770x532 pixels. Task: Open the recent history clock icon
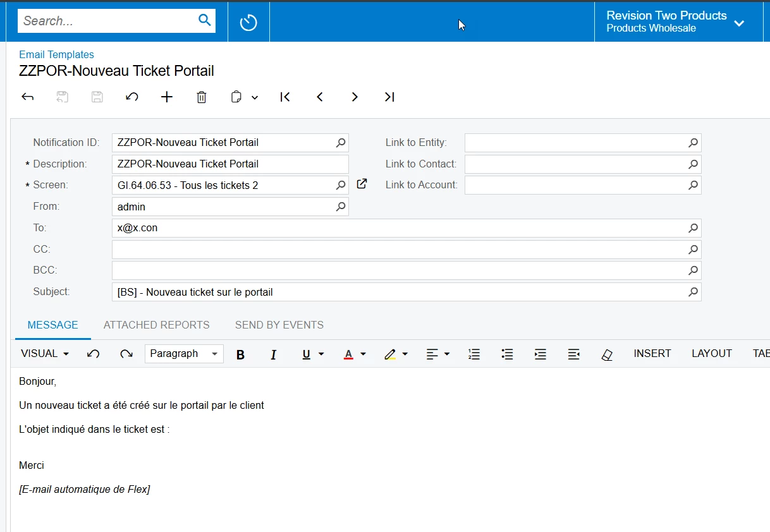(248, 23)
